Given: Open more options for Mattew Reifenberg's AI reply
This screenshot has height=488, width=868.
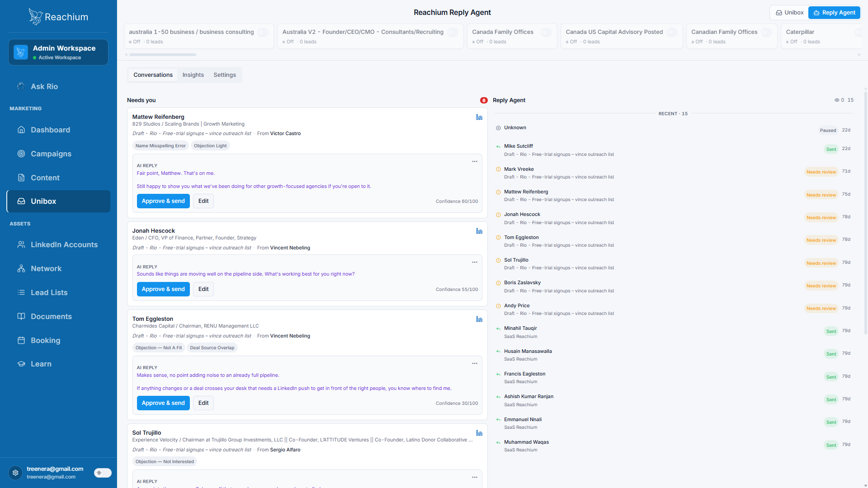Looking at the screenshot, I should (x=475, y=161).
